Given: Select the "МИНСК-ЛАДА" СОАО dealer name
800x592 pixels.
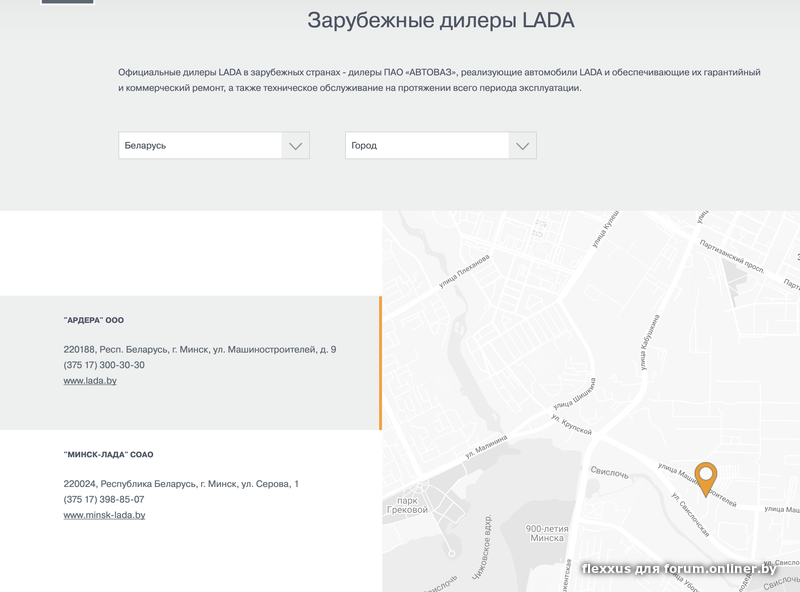Looking at the screenshot, I should coord(109,454).
